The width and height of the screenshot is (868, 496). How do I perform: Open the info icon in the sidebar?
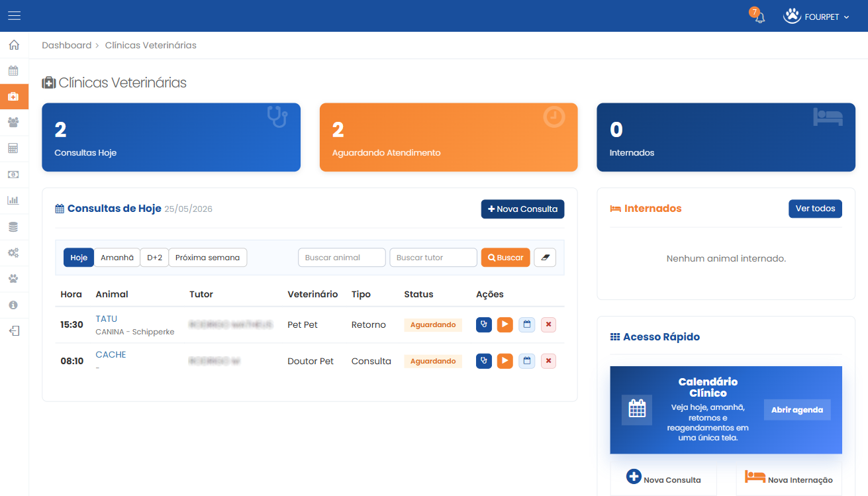pyautogui.click(x=14, y=305)
